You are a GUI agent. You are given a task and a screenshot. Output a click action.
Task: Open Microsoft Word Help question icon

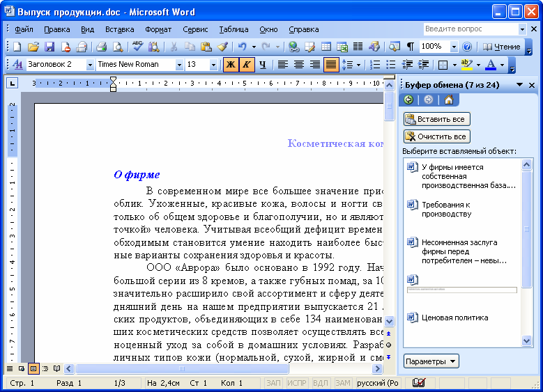tap(467, 47)
